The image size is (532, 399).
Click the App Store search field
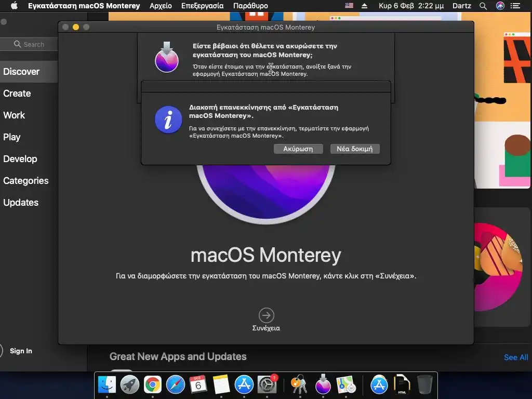[29, 44]
